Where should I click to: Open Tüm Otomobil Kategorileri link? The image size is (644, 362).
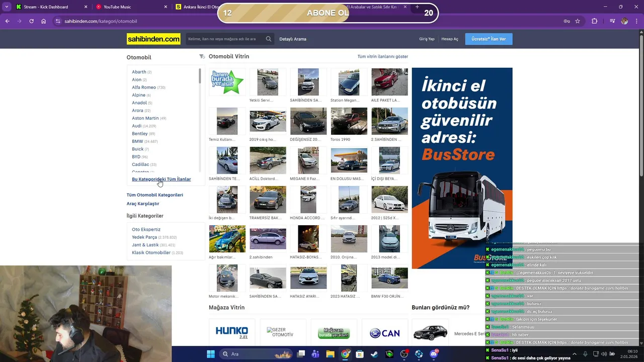click(155, 195)
